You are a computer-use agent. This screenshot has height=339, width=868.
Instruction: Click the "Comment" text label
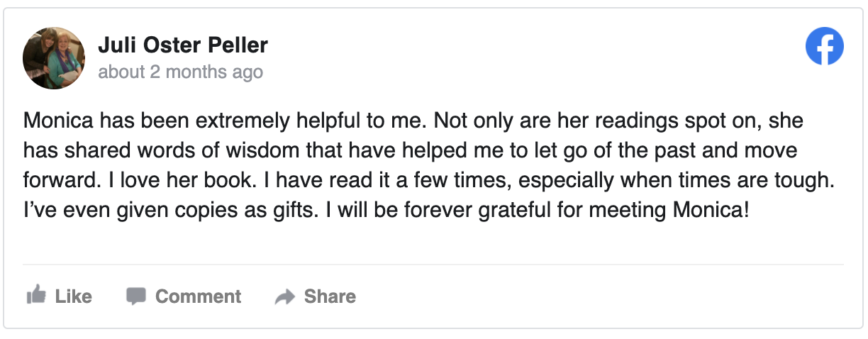tap(199, 296)
